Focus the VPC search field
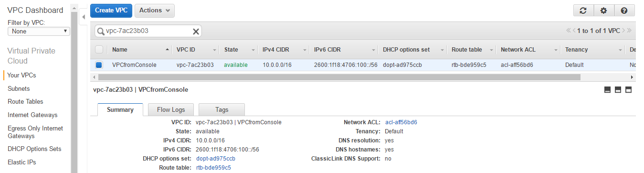 click(x=146, y=32)
